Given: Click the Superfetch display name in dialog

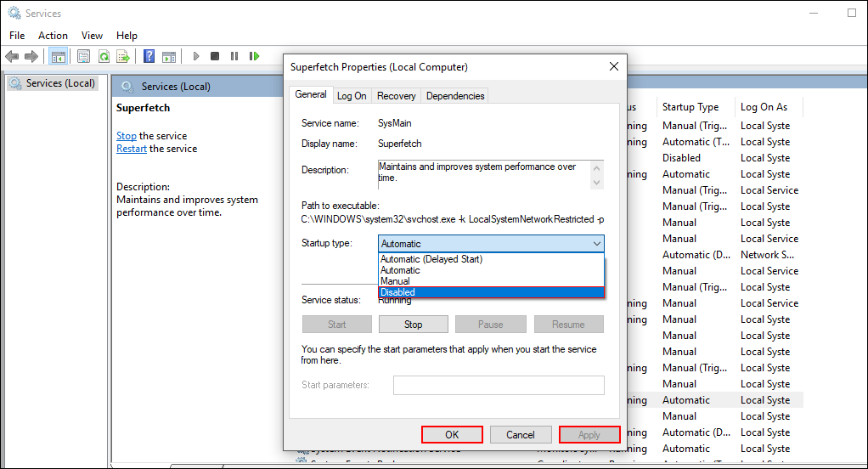Looking at the screenshot, I should pyautogui.click(x=399, y=144).
